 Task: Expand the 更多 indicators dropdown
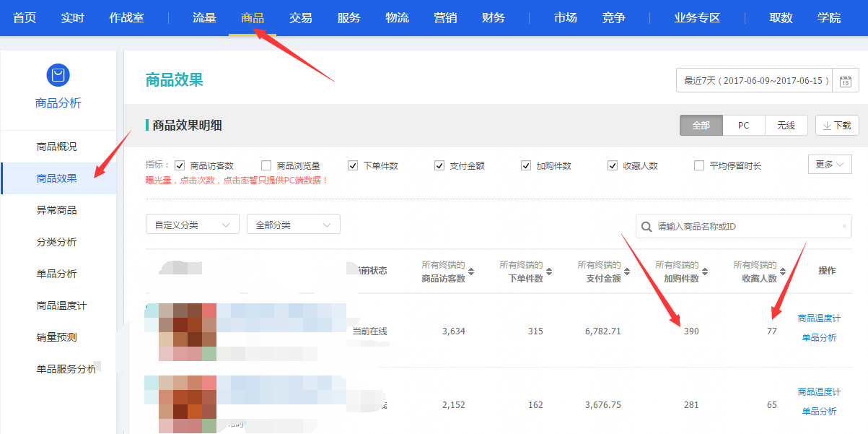[830, 165]
